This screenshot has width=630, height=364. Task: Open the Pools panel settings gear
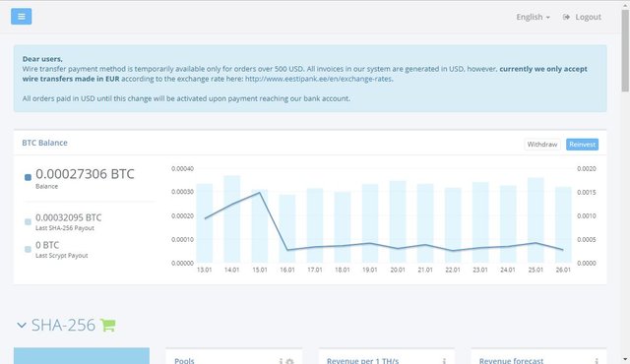click(x=289, y=362)
